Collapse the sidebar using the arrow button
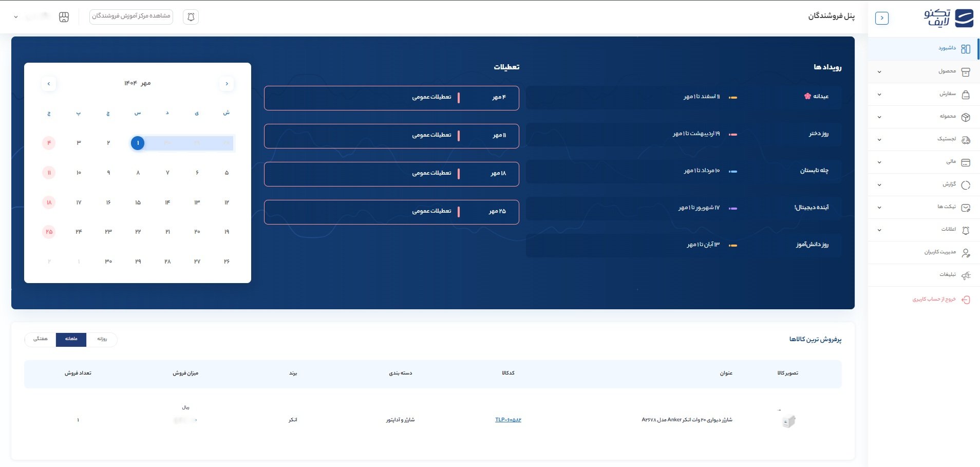980x467 pixels. 881,18
